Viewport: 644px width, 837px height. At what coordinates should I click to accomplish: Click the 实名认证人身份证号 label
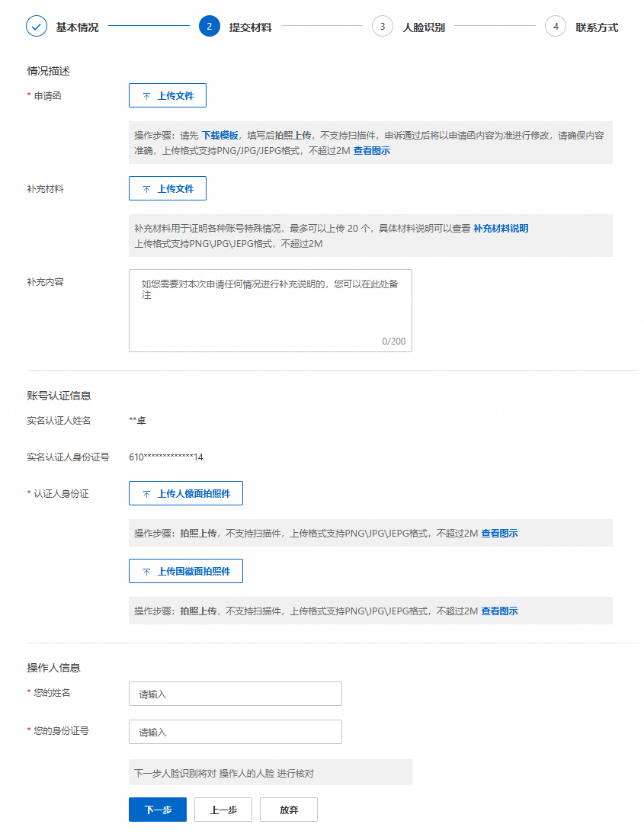(69, 457)
